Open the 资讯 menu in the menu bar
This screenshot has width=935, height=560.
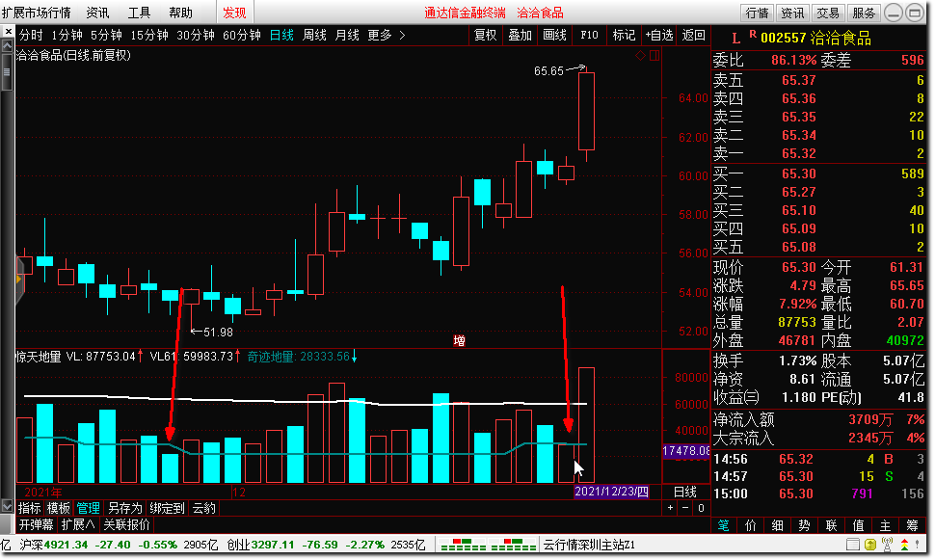click(x=97, y=13)
